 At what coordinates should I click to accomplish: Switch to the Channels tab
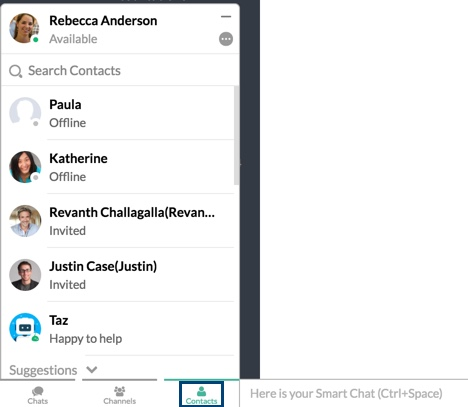click(119, 395)
